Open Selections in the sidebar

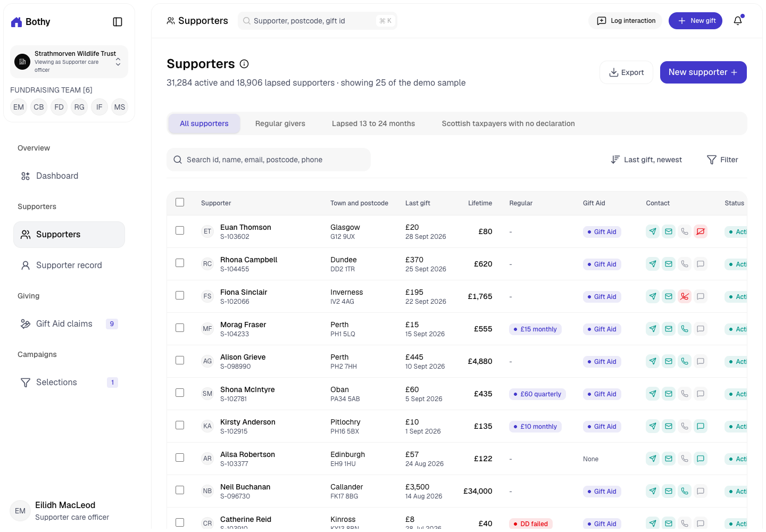69,383
